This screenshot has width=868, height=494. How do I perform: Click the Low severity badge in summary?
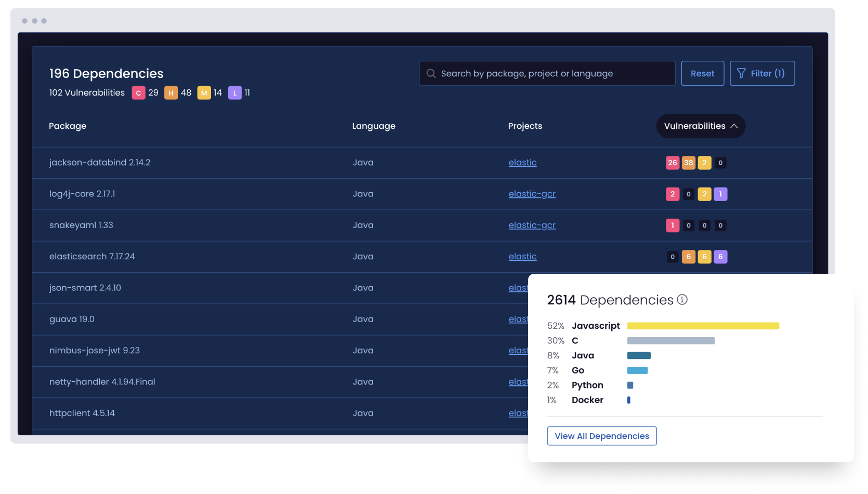[235, 93]
